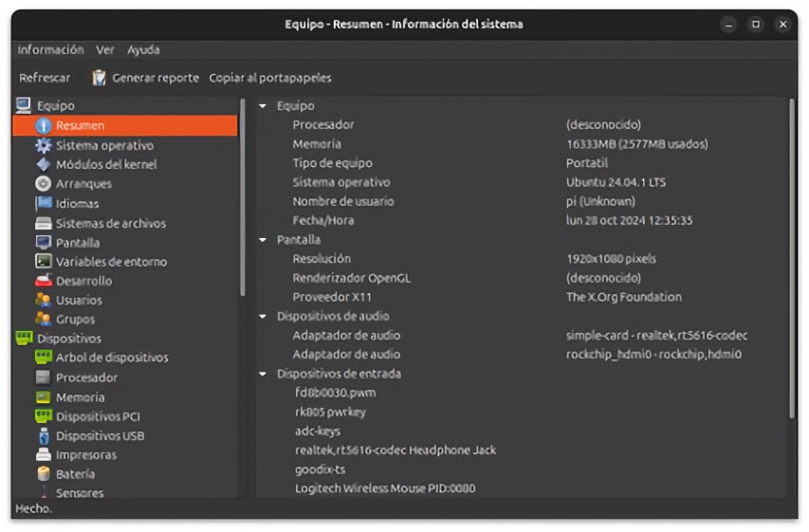The image size is (809, 532).
Task: Click the Grupos people icon
Action: click(x=44, y=319)
